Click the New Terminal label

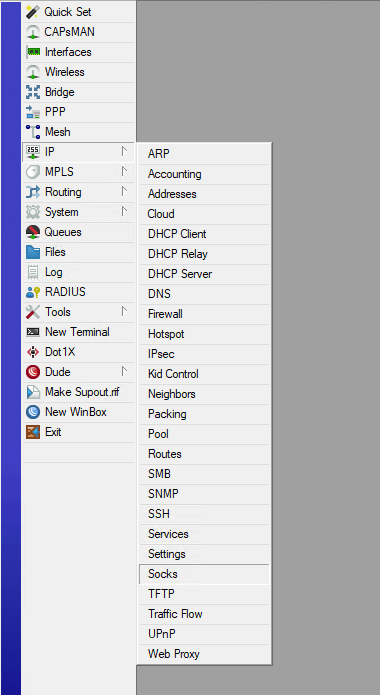pos(77,332)
